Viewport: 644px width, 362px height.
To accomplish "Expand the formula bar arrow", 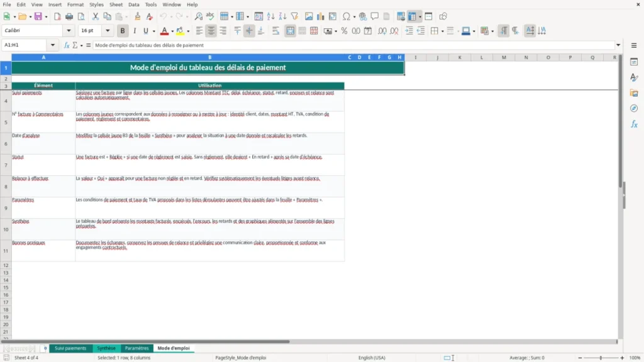I will coord(618,45).
